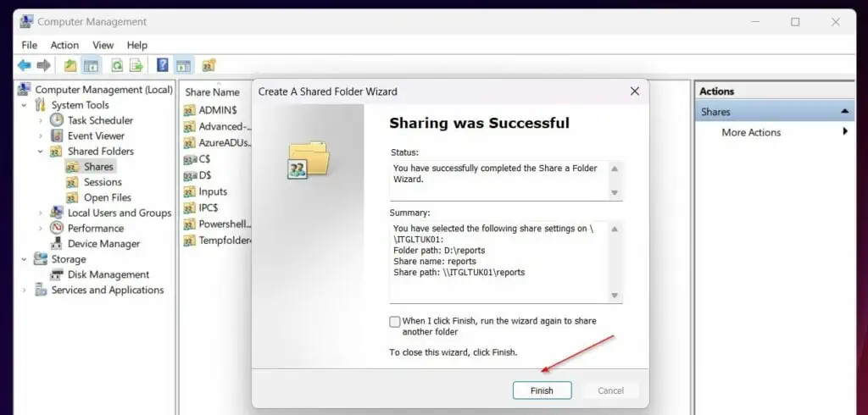
Task: Select the Performance icon in tree
Action: click(57, 229)
